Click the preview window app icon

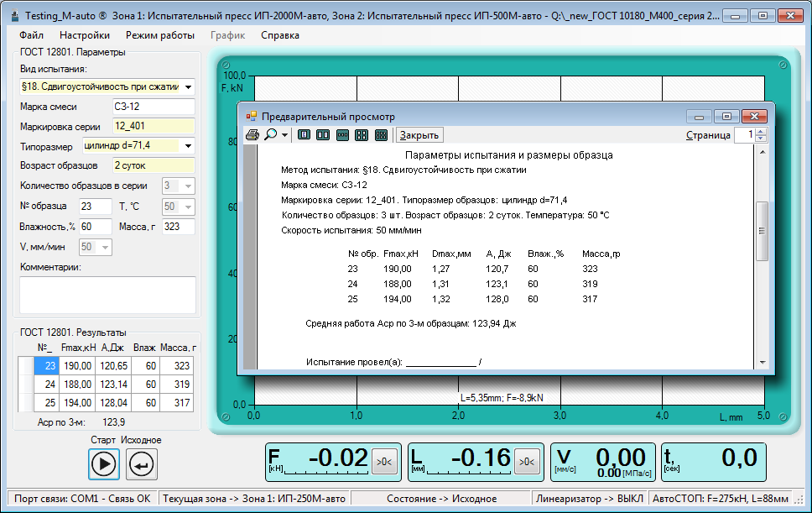point(251,116)
